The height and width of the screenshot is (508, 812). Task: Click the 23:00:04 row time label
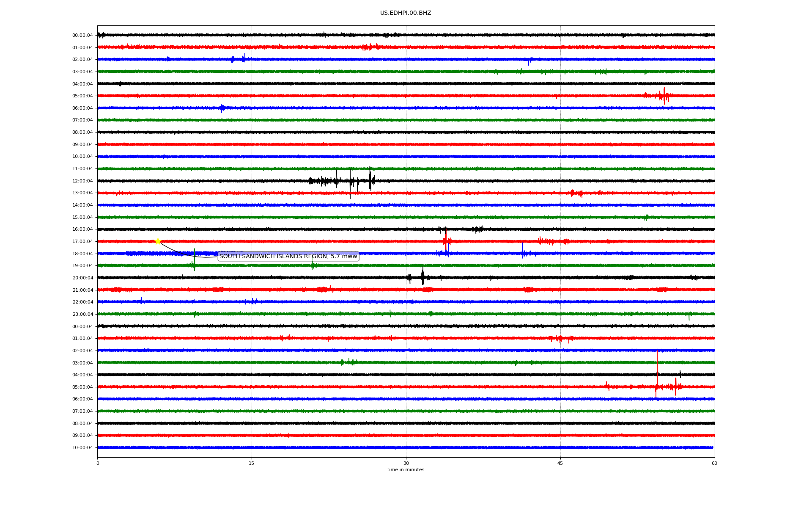tap(82, 315)
